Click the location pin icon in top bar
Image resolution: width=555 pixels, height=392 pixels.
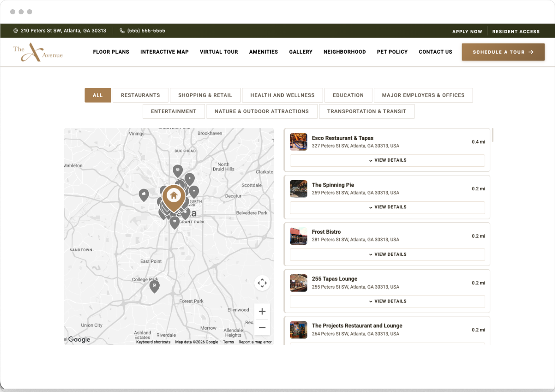point(16,31)
